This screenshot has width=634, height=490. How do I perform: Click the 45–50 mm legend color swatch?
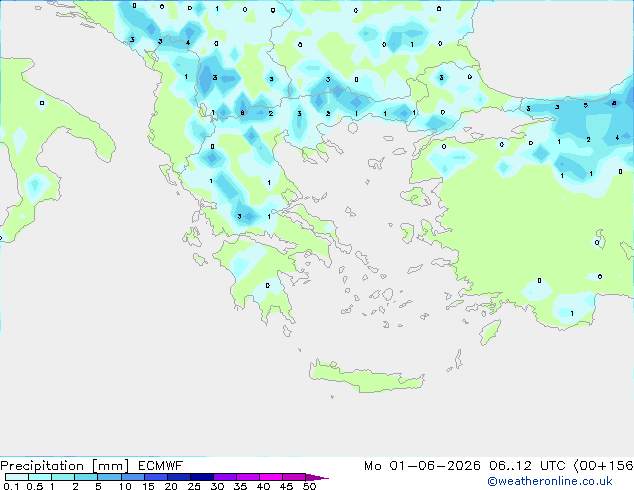click(294, 477)
